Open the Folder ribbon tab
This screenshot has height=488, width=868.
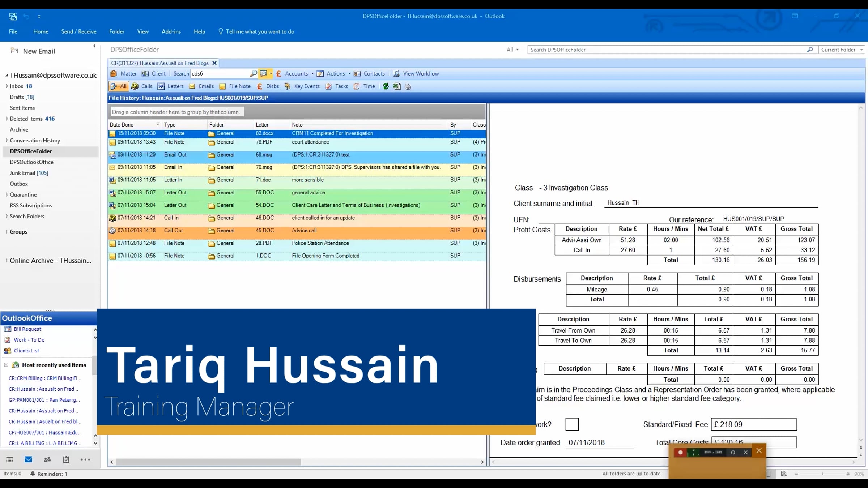(x=117, y=31)
